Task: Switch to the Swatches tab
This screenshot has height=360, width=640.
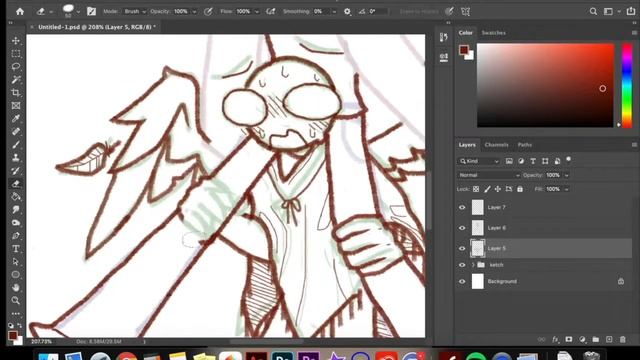Action: tap(493, 33)
